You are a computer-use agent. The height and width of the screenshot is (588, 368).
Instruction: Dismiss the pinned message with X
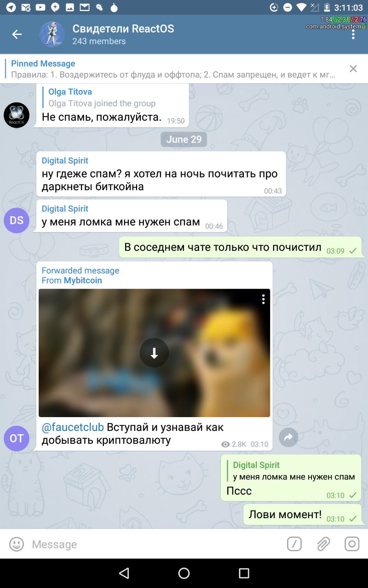353,68
